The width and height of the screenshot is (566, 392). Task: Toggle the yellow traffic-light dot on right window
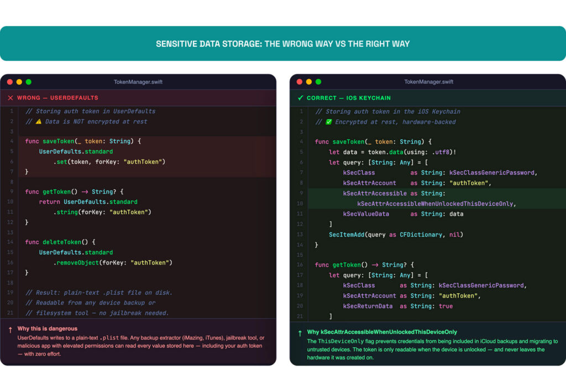tap(308, 81)
